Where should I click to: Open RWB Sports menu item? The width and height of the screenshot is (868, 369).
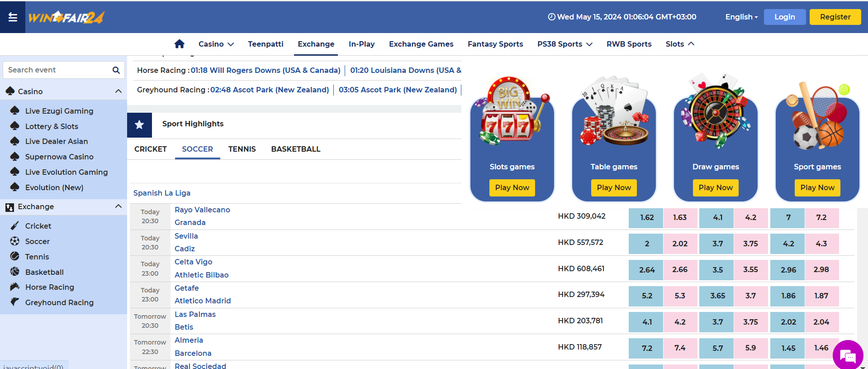tap(629, 44)
